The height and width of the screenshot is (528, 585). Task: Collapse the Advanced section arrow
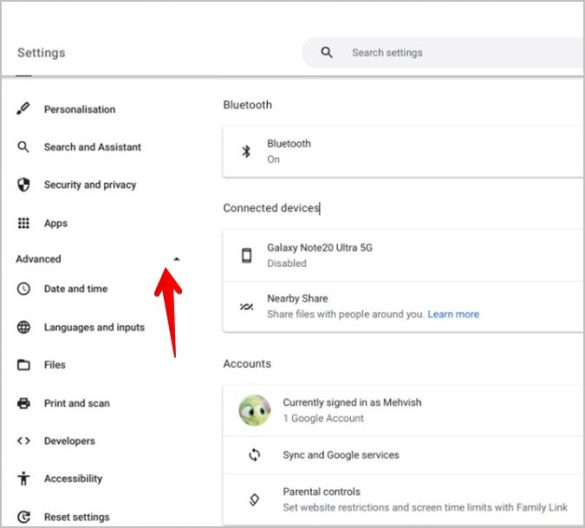177,259
